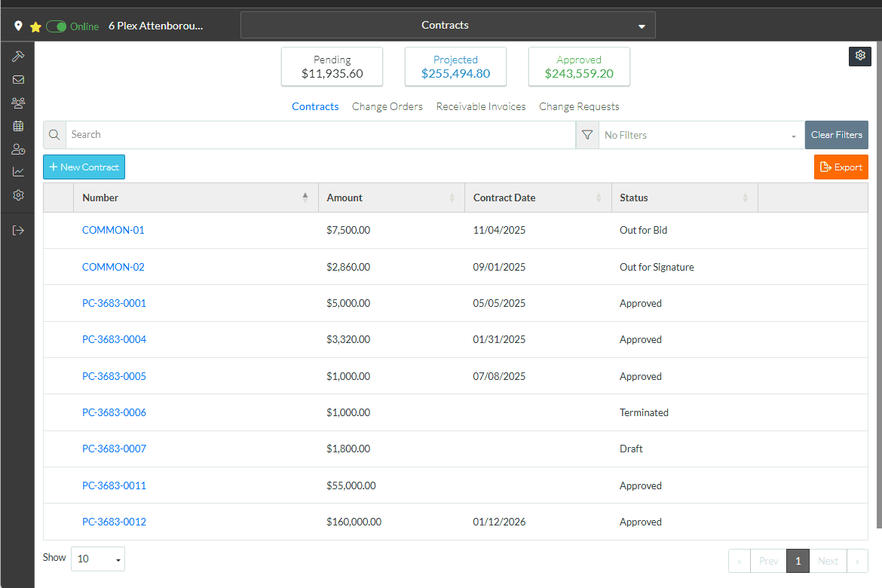Open the gear settings button top right
This screenshot has width=882, height=588.
tap(860, 56)
